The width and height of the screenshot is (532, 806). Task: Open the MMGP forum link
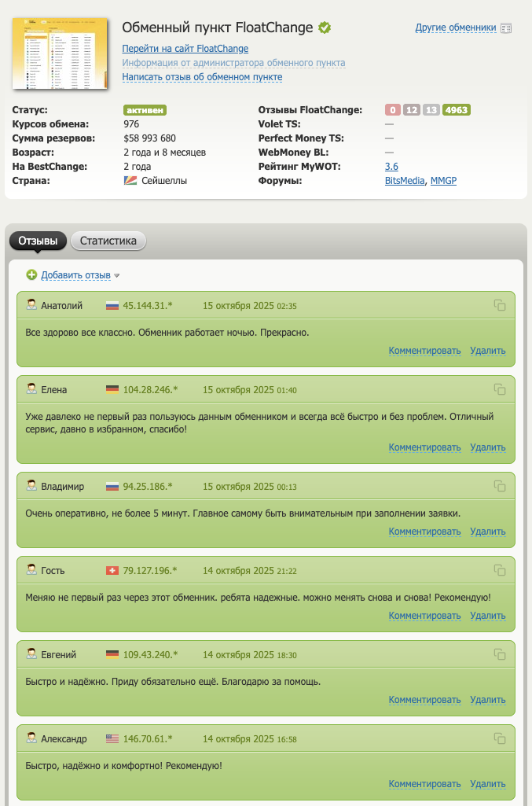click(443, 181)
